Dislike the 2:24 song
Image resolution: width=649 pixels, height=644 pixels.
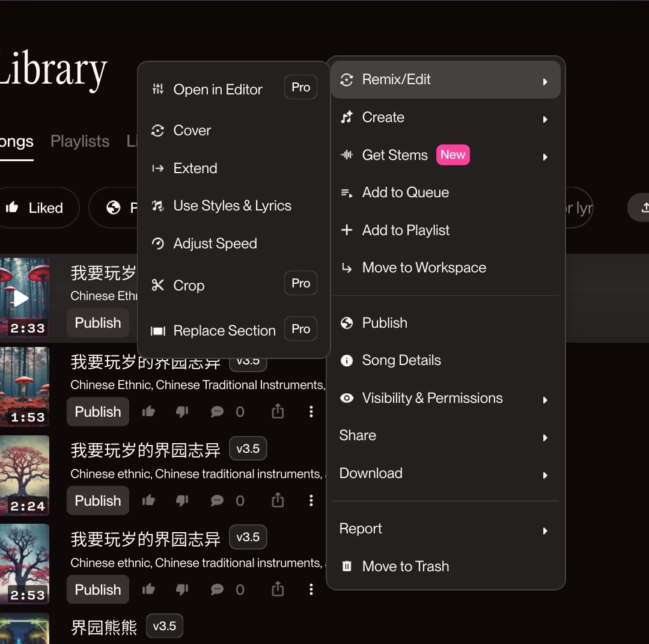[182, 501]
